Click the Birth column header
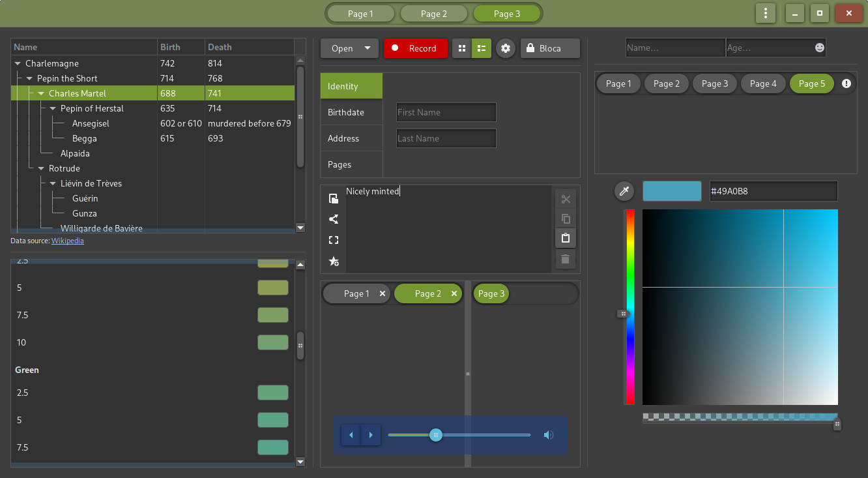The image size is (868, 478). [181, 47]
